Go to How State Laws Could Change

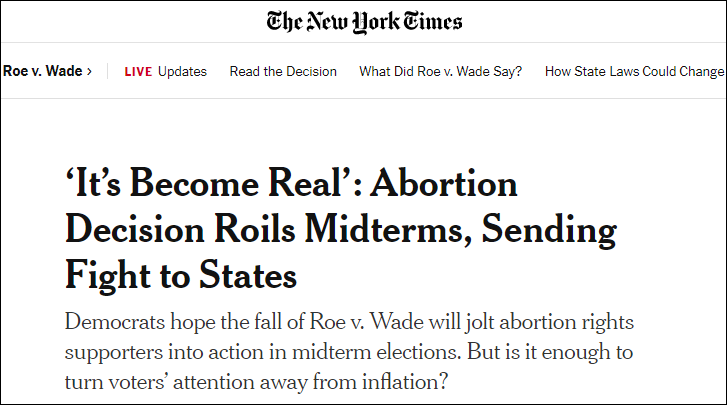click(x=634, y=71)
